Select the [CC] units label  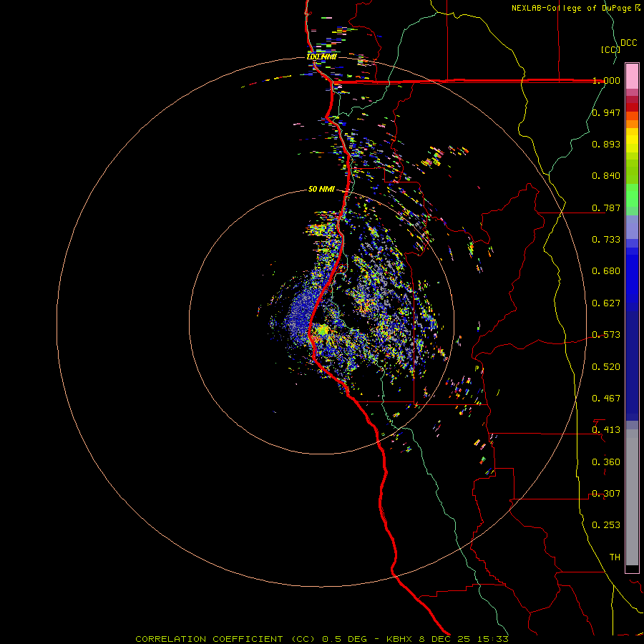(610, 49)
